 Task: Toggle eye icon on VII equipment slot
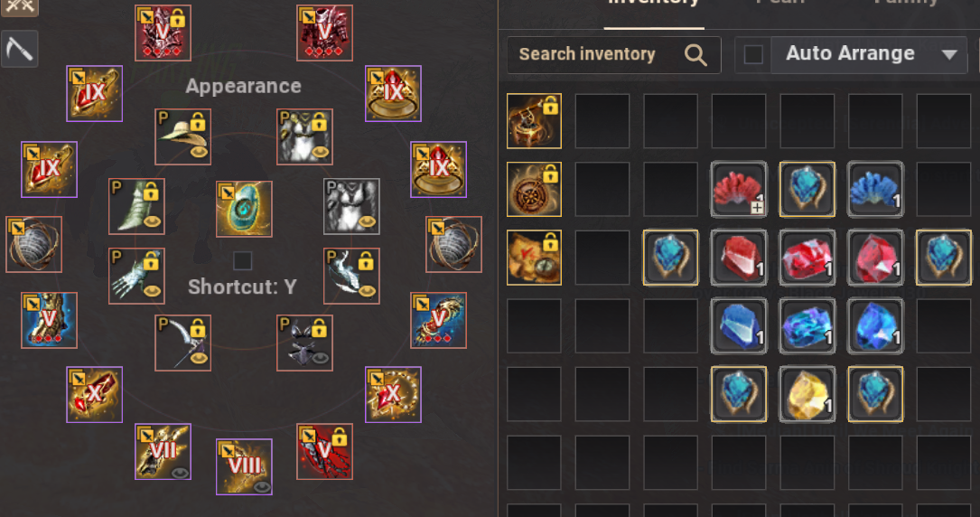pyautogui.click(x=180, y=474)
